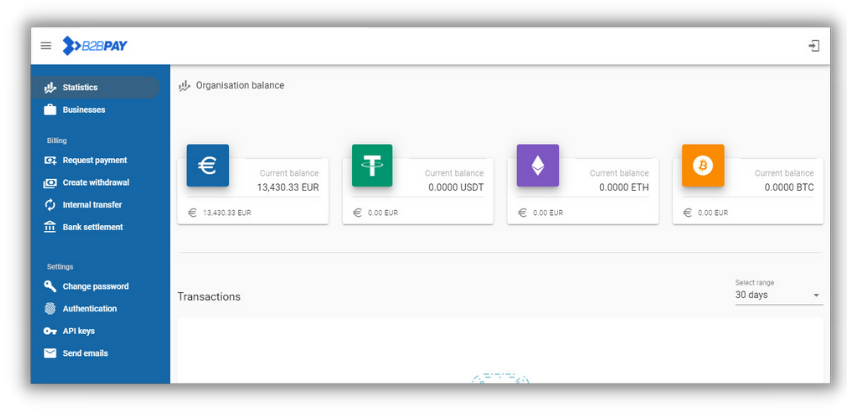847x410 pixels.
Task: Click the Create withdrawal icon
Action: 50,183
